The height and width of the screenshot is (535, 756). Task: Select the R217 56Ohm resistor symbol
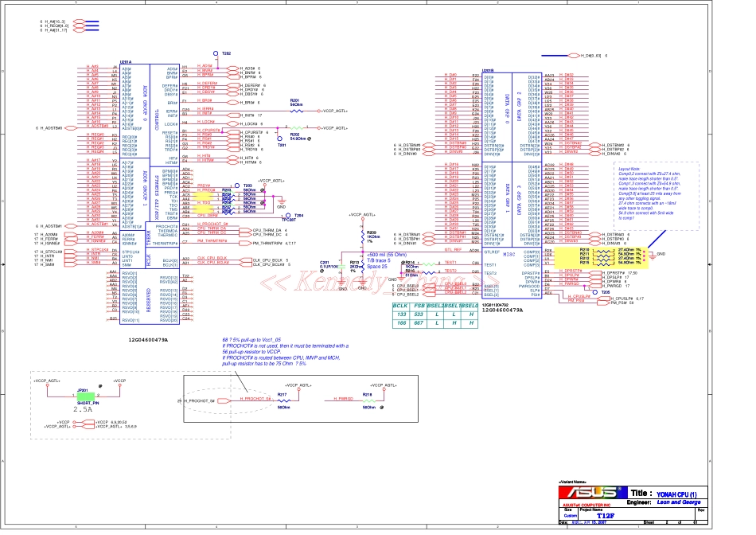click(283, 400)
